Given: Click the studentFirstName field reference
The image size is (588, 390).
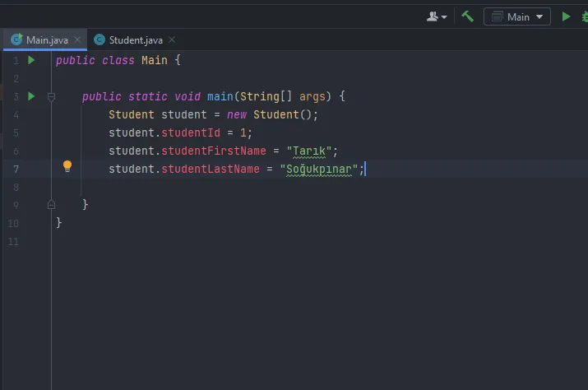Looking at the screenshot, I should [x=213, y=151].
